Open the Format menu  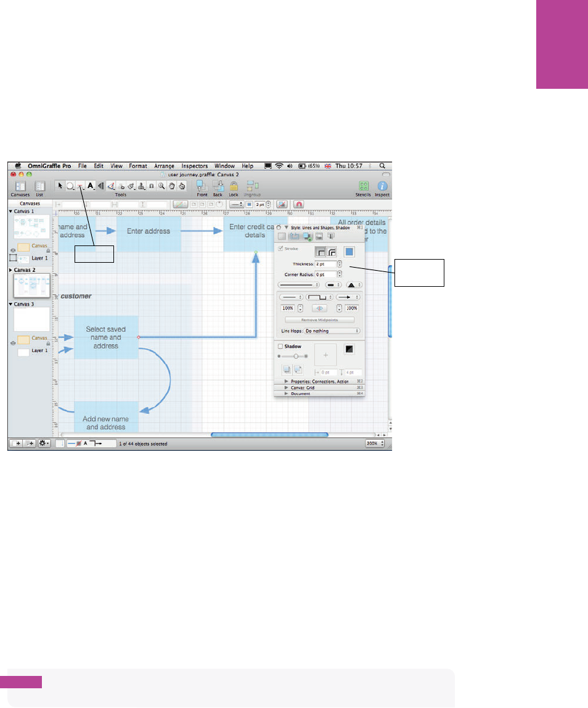(x=138, y=166)
